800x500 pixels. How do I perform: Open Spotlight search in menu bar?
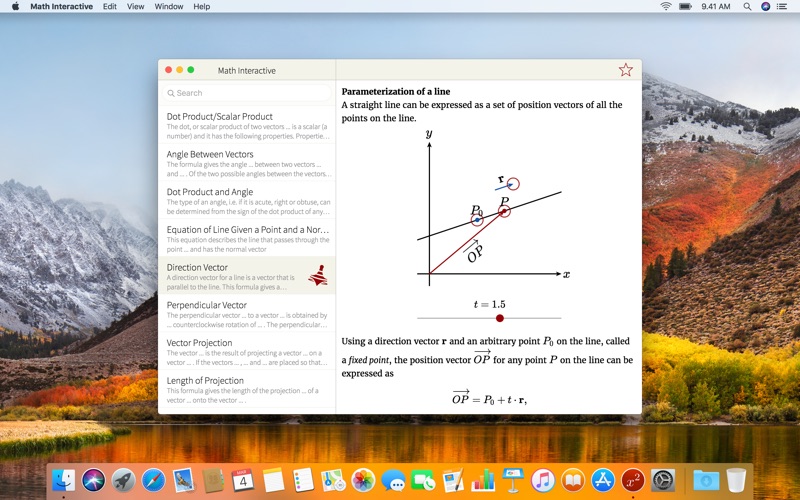coord(747,7)
